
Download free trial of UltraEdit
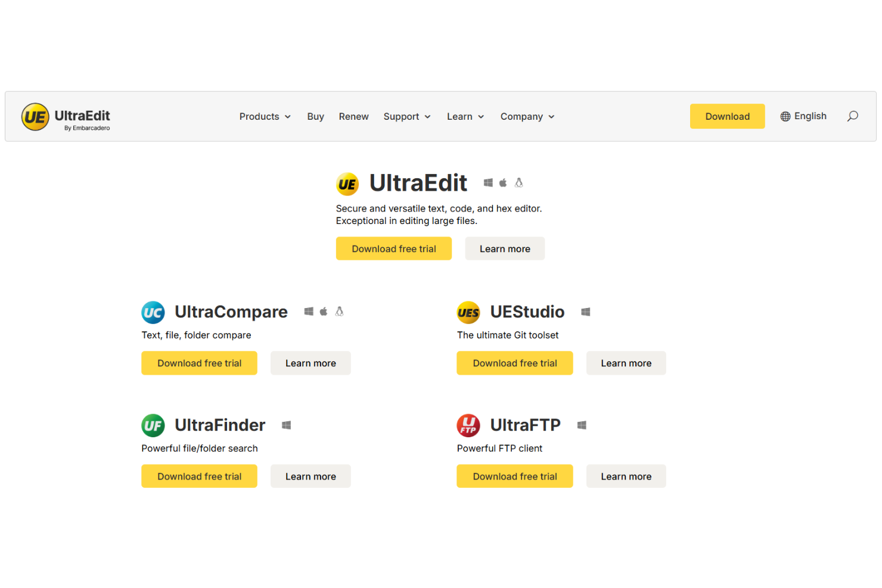[x=393, y=248]
